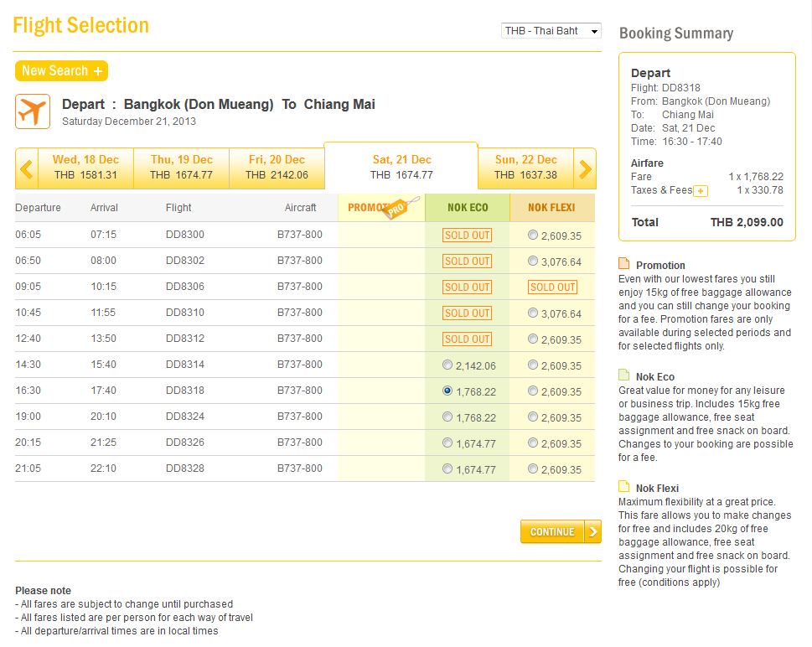Select Fri, 20 Dec date tab
Image resolution: width=812 pixels, height=647 pixels.
pyautogui.click(x=277, y=168)
